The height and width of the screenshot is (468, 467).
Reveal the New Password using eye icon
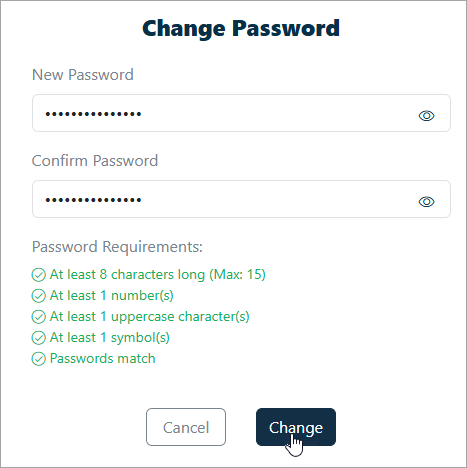pos(426,116)
